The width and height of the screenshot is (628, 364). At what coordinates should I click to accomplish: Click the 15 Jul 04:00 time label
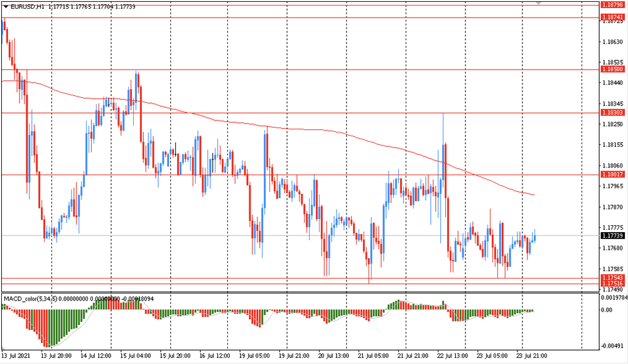pos(136,356)
